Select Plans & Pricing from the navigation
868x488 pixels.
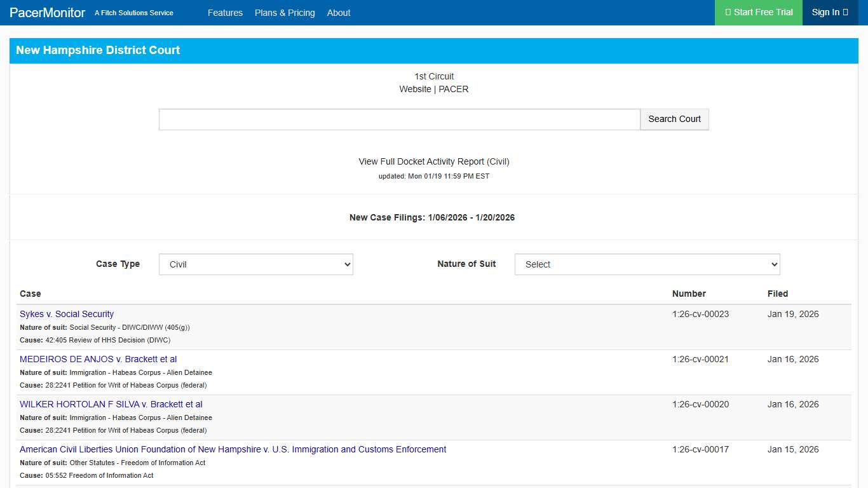(x=285, y=13)
